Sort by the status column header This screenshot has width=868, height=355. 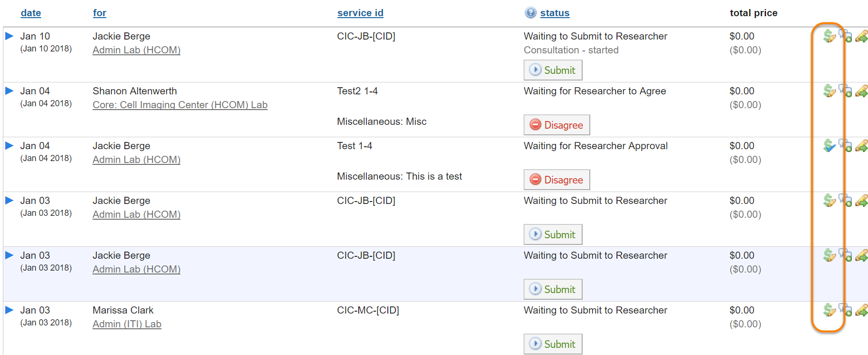(x=555, y=13)
